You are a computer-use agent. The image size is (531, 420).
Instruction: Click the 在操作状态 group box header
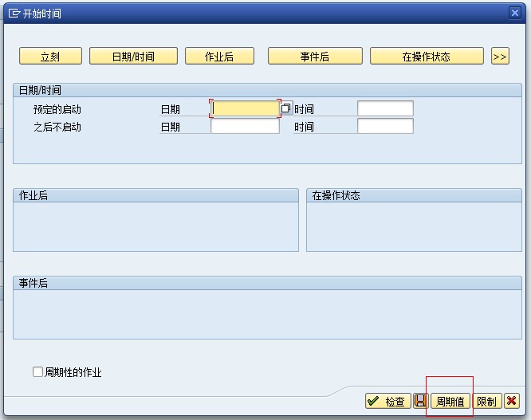point(414,195)
